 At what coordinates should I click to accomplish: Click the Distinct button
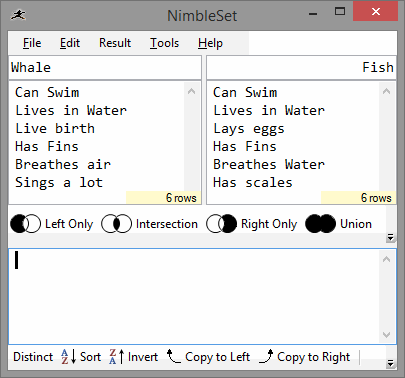33,357
